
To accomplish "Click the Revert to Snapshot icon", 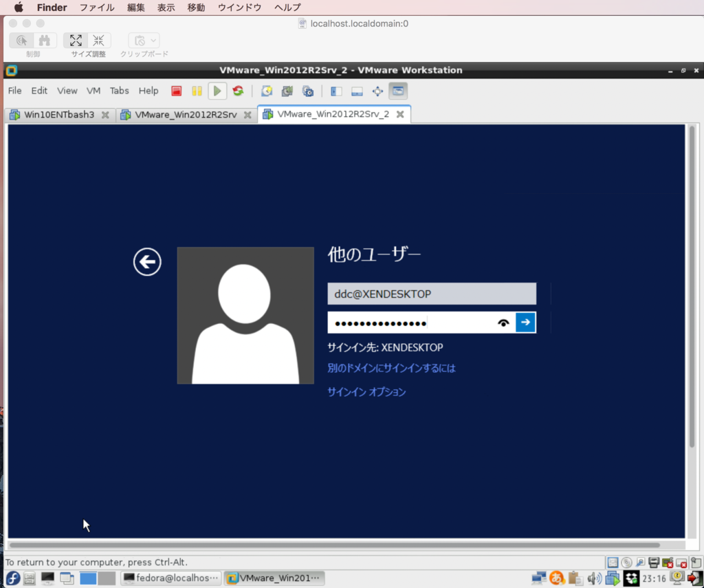I will coord(287,91).
